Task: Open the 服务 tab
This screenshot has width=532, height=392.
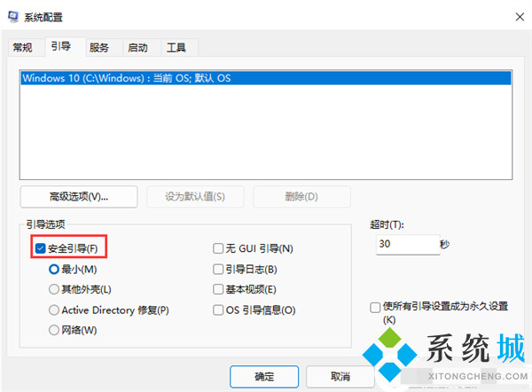Action: coord(99,48)
